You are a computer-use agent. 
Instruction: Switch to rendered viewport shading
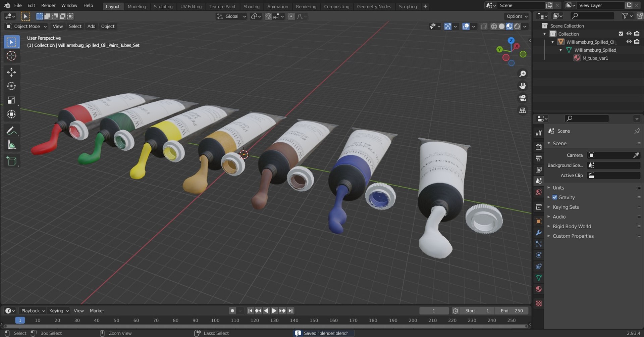coord(517,26)
